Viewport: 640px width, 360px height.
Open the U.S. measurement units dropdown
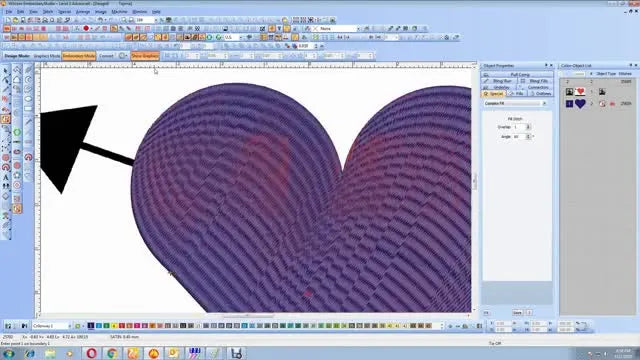point(240,37)
